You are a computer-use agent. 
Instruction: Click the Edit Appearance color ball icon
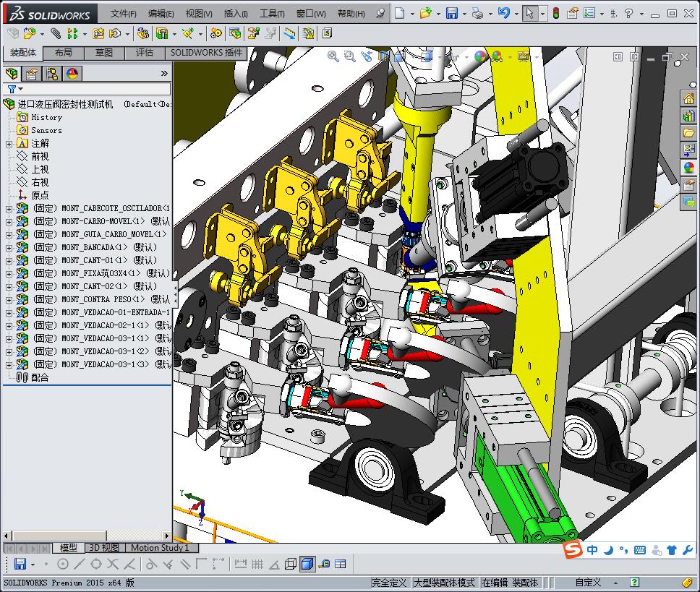pos(480,56)
